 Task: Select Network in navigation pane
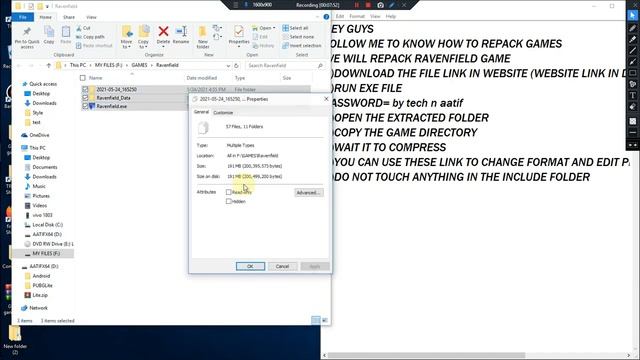(x=38, y=308)
